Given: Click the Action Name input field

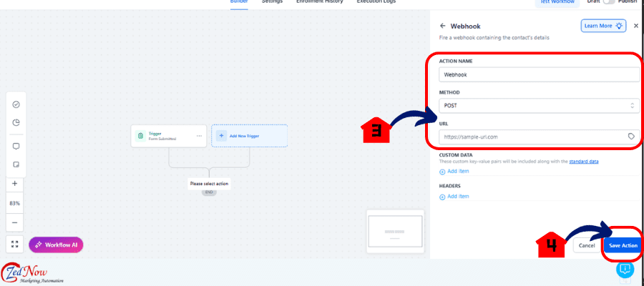Looking at the screenshot, I should [x=539, y=74].
